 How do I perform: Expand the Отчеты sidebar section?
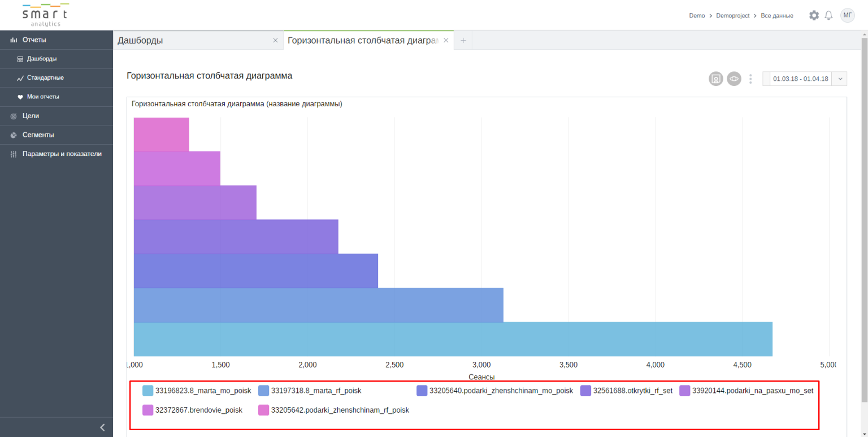[x=34, y=40]
